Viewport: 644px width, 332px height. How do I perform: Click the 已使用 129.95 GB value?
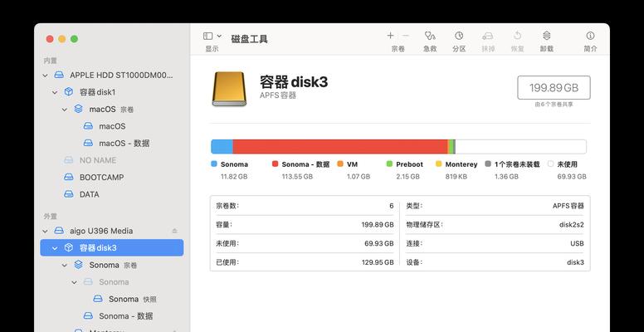tap(378, 262)
